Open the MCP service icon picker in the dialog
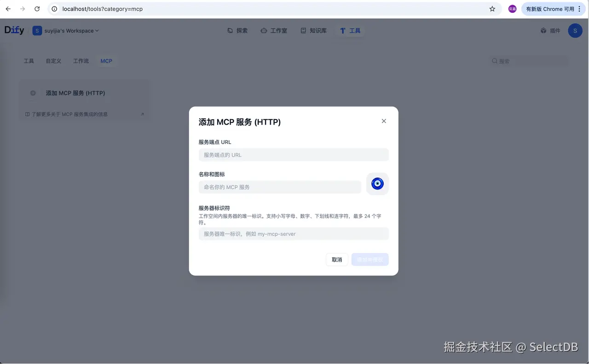This screenshot has height=364, width=589. pos(377,183)
